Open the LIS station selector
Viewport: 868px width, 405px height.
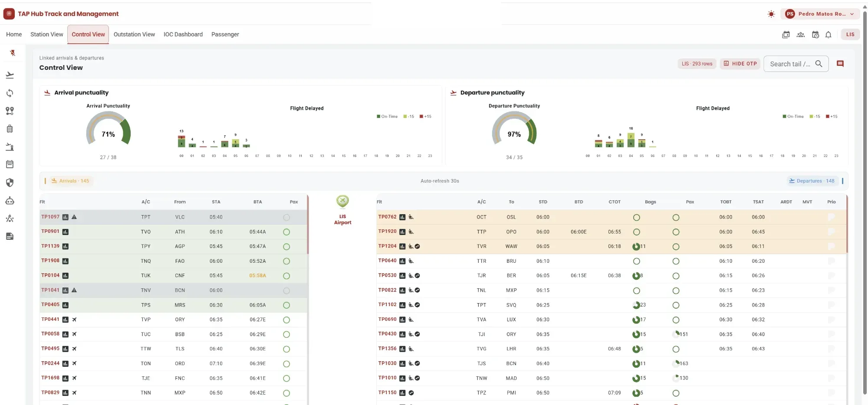pos(850,35)
